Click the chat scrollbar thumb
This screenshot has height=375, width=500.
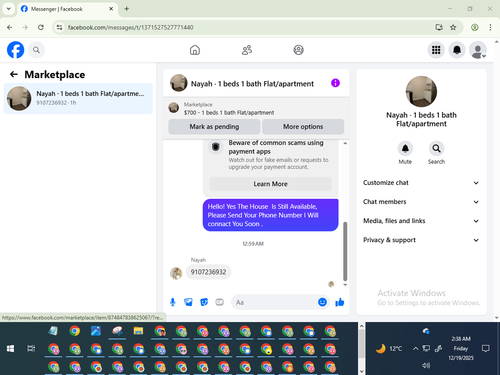345,251
